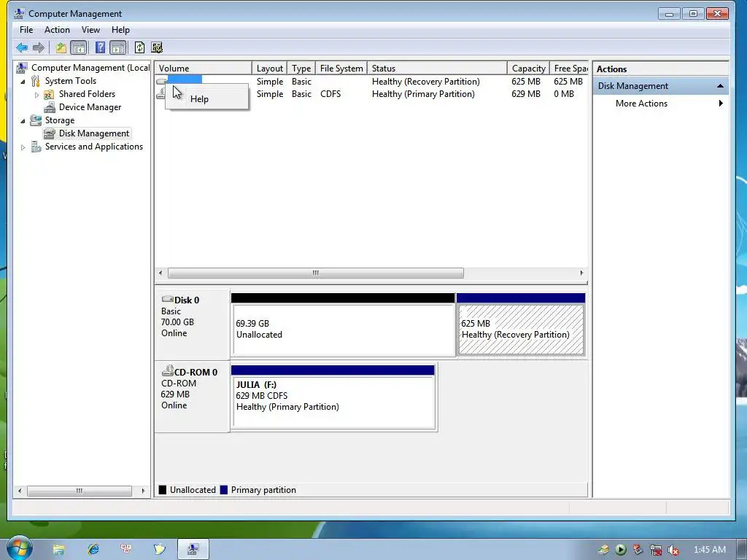Click the network status tray icon

pyautogui.click(x=656, y=550)
